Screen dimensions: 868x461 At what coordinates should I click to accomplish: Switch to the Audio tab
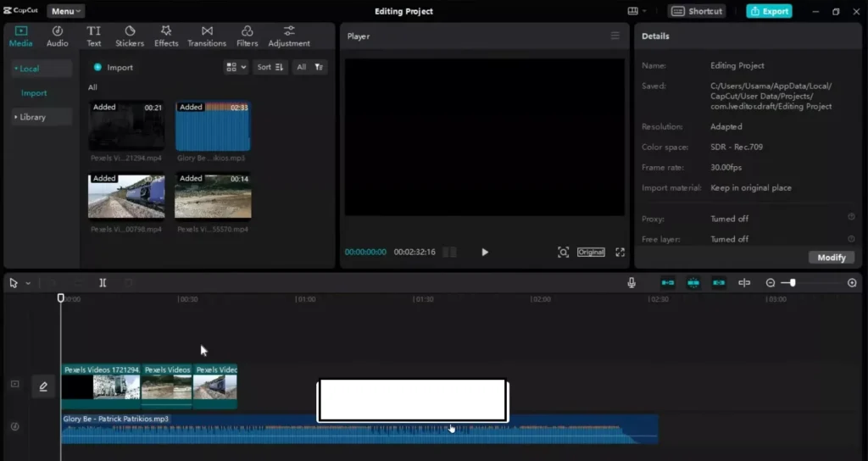click(x=57, y=36)
